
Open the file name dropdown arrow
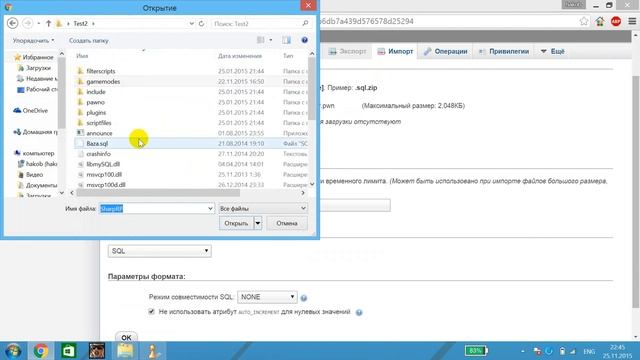[210, 209]
